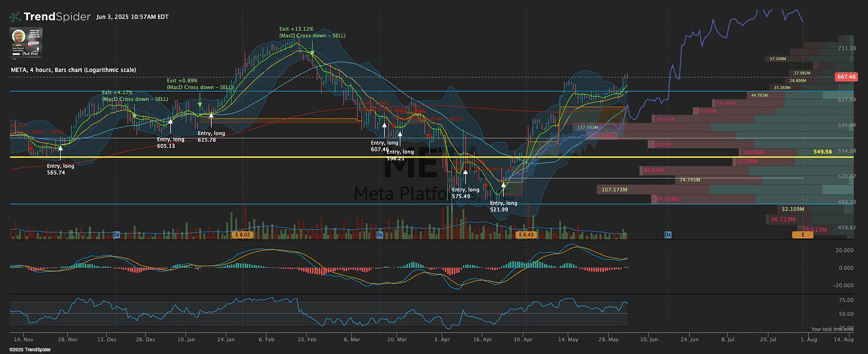Image resolution: width=868 pixels, height=354 pixels.
Task: Click the Entry, long 575.49 label
Action: (x=466, y=192)
